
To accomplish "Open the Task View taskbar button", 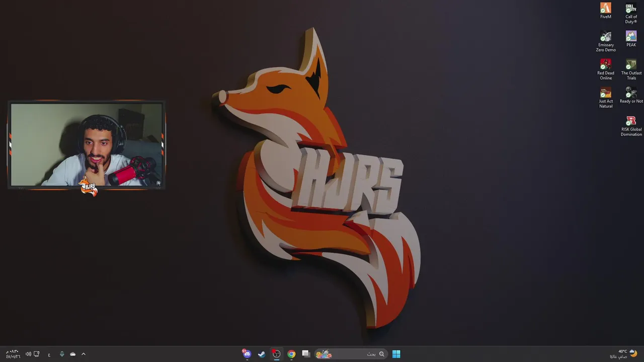I will coord(305,354).
